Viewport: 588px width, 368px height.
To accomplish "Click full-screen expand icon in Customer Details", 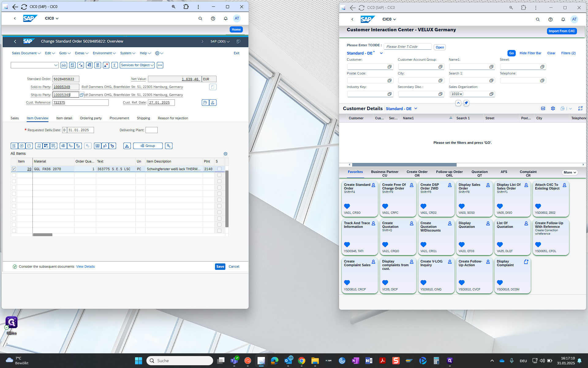I will pos(580,109).
